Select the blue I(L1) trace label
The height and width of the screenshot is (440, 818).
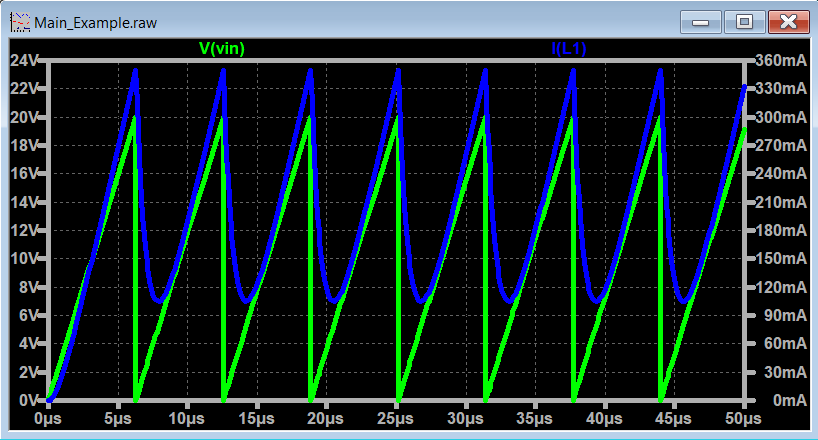click(569, 48)
